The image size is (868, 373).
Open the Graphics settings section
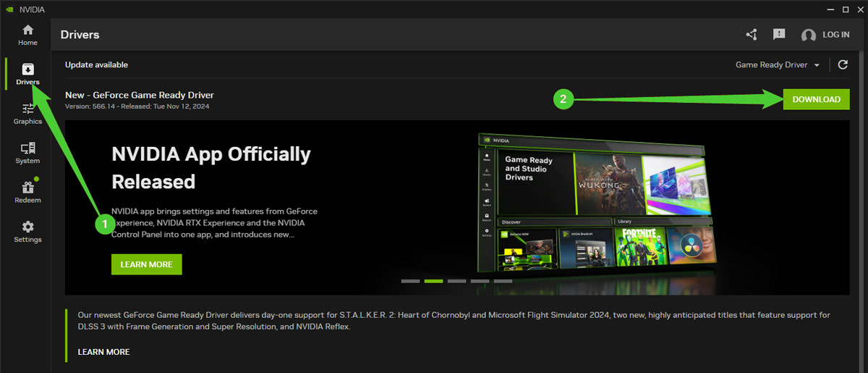click(27, 114)
